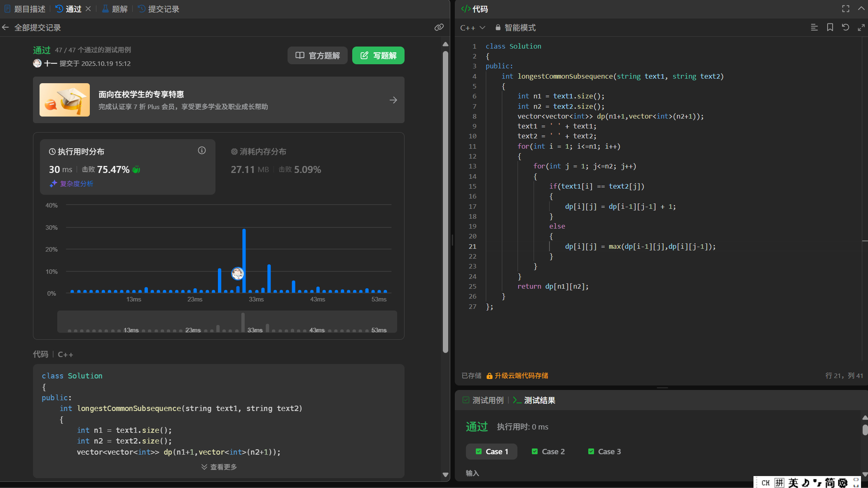The width and height of the screenshot is (868, 488).
Task: Click the editor expand arrows icon
Action: click(x=861, y=27)
